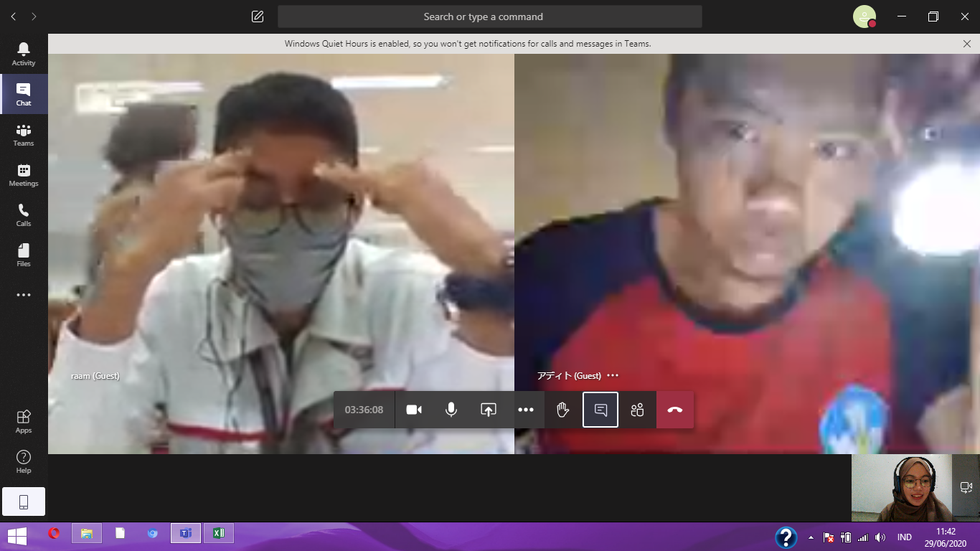Open options for アディト (Guest)
Screen dimensions: 980x551
(612, 375)
